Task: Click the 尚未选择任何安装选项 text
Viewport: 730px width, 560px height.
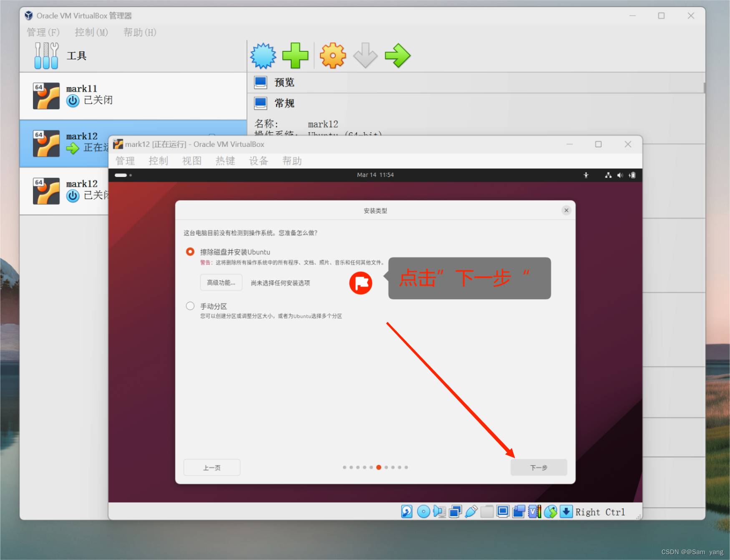Action: (280, 283)
